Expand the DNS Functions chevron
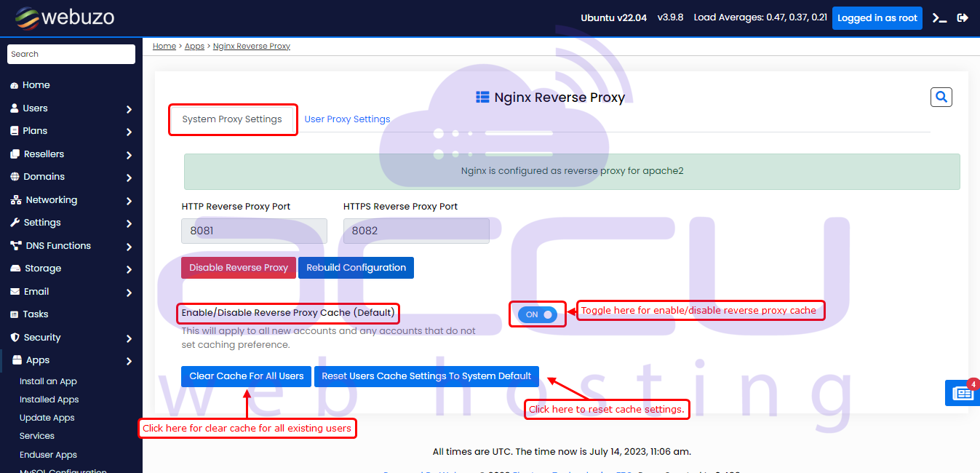The height and width of the screenshot is (473, 980). [x=129, y=247]
